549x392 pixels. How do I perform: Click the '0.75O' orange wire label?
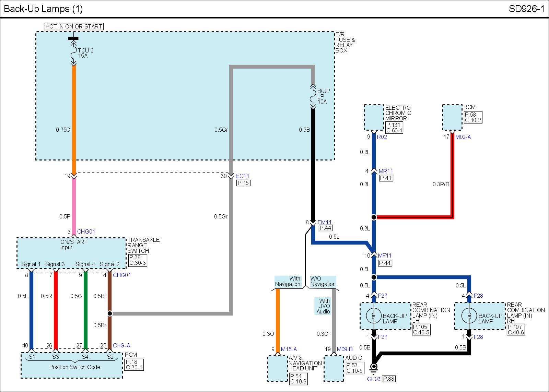(x=63, y=130)
